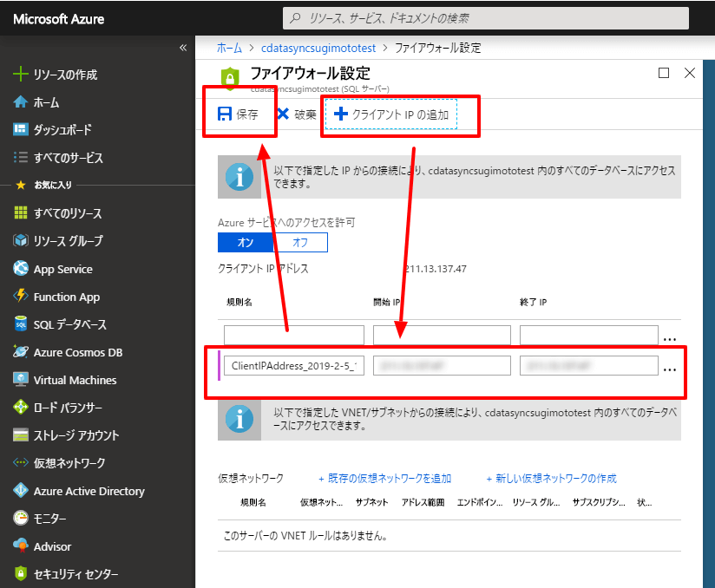Click the サブネット column header
The height and width of the screenshot is (588, 715).
click(x=371, y=502)
